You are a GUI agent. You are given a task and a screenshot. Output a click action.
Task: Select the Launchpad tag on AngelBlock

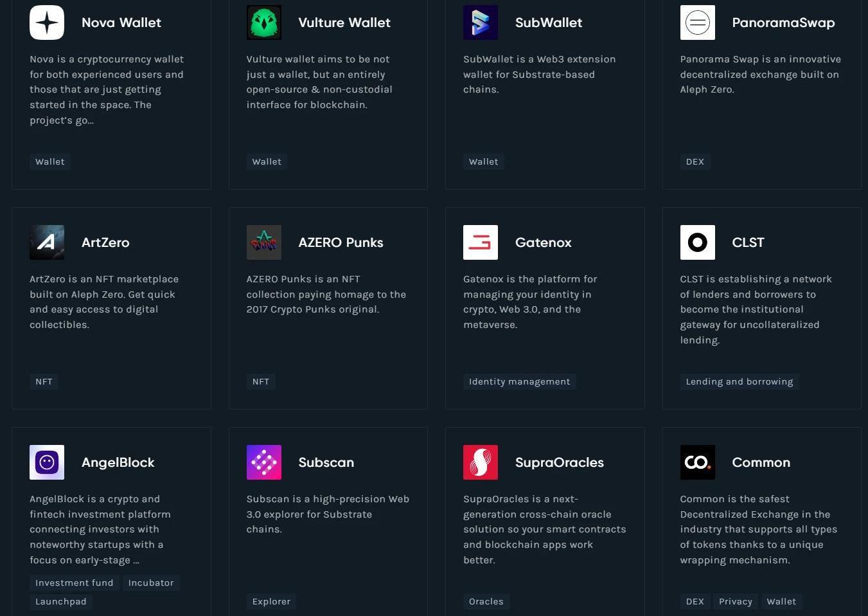(x=61, y=601)
